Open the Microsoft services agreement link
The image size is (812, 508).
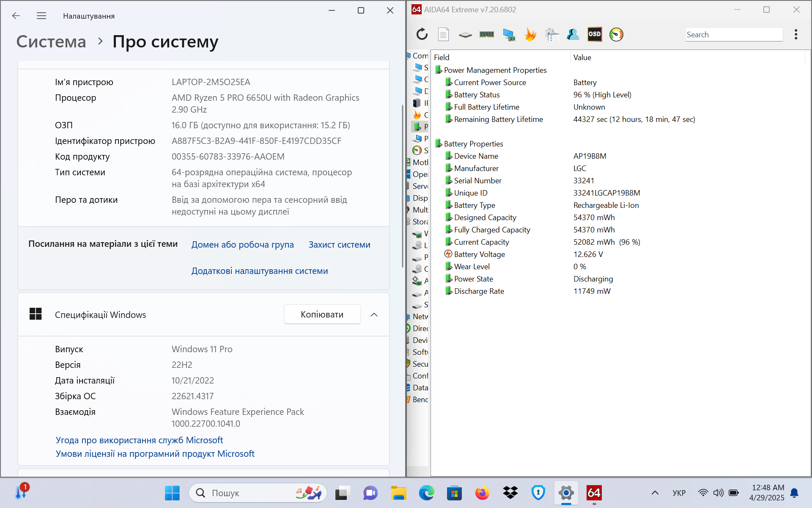139,440
